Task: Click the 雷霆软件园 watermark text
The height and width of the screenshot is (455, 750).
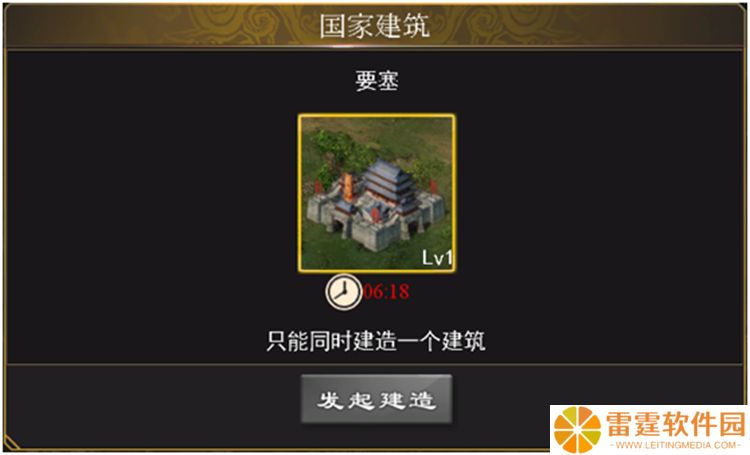Action: coord(676,423)
